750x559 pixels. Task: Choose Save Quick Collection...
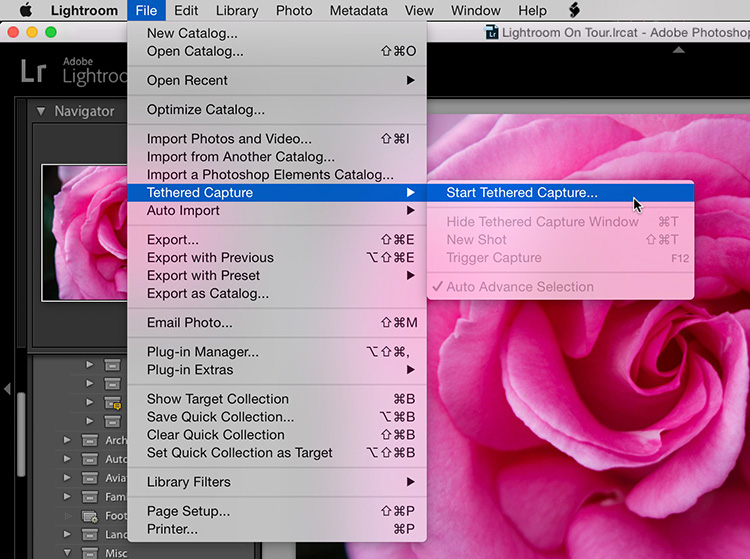277,417
